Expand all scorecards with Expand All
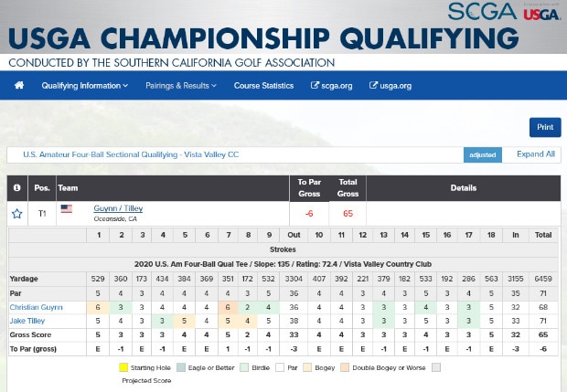 coord(536,154)
